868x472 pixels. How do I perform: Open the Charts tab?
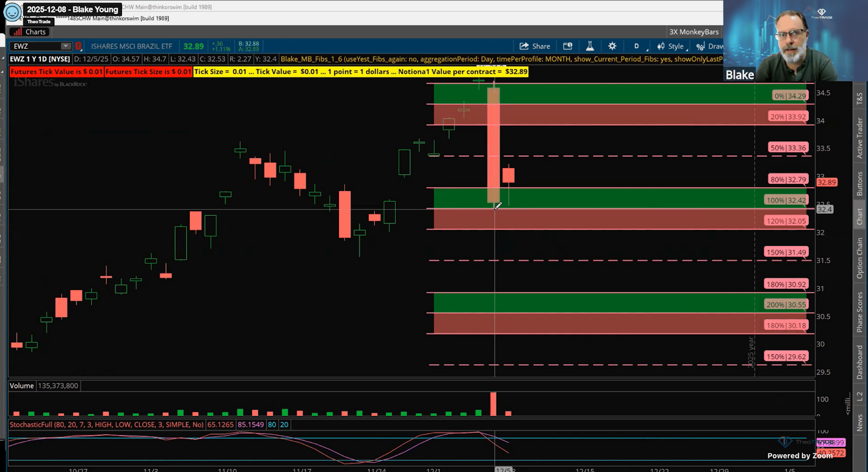click(30, 32)
